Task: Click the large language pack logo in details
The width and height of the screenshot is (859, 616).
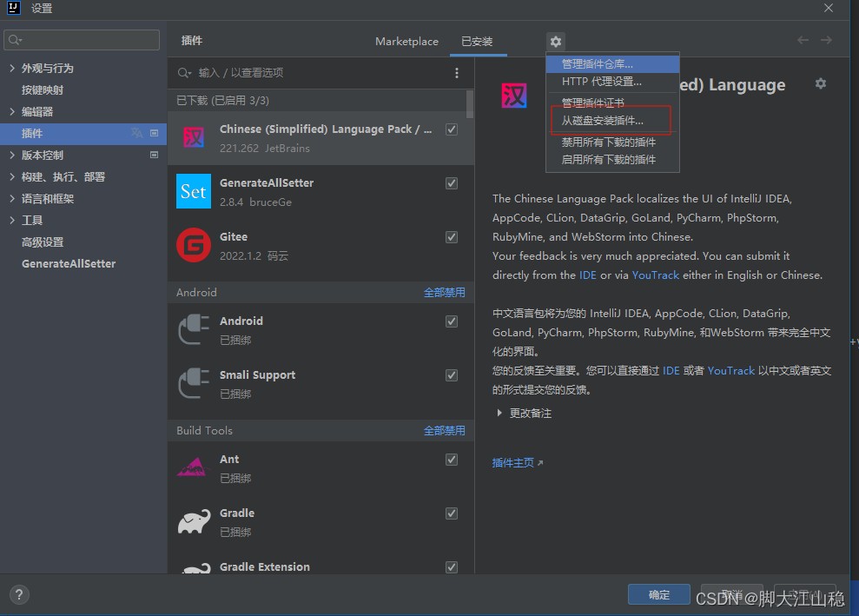Action: 514,96
